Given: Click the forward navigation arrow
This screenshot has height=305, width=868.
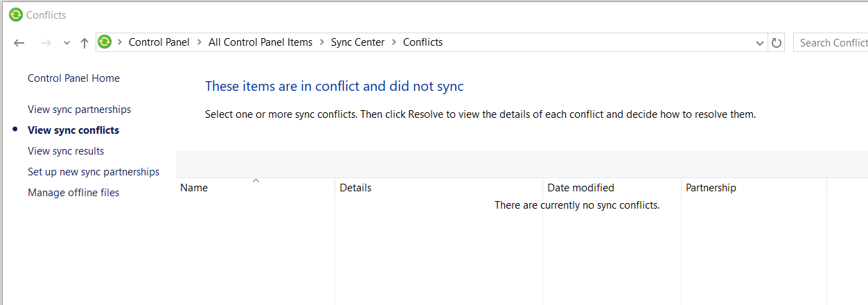Looking at the screenshot, I should [x=46, y=43].
